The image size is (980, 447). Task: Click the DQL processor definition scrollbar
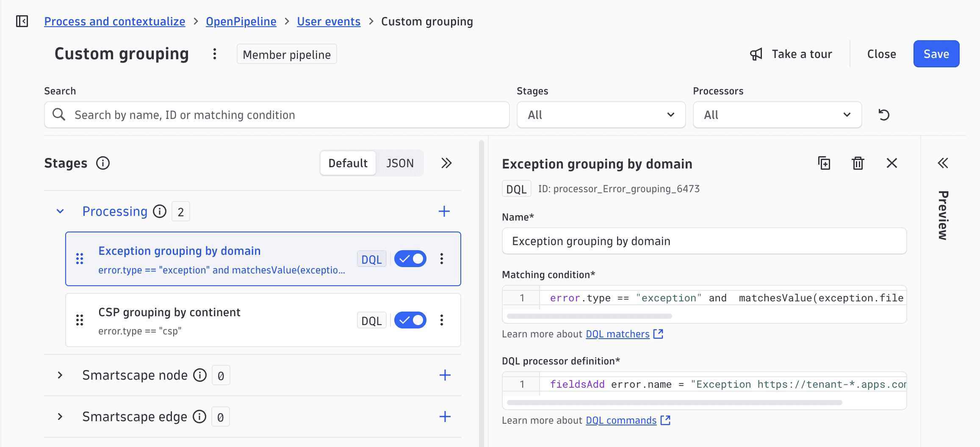click(x=674, y=403)
